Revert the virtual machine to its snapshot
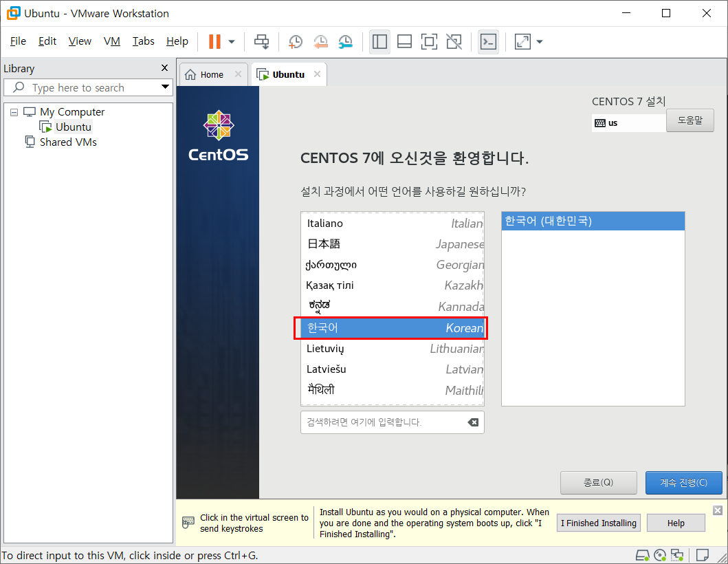Image resolution: width=728 pixels, height=564 pixels. click(320, 42)
